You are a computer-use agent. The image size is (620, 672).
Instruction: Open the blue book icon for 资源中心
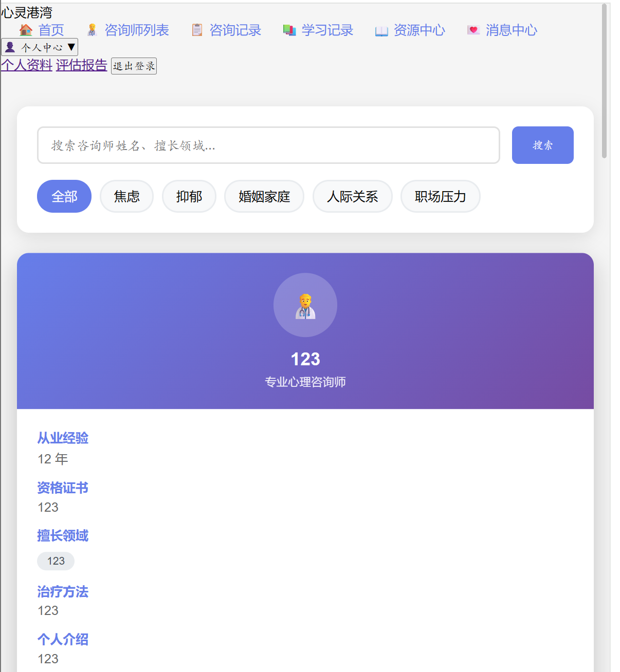click(x=381, y=31)
